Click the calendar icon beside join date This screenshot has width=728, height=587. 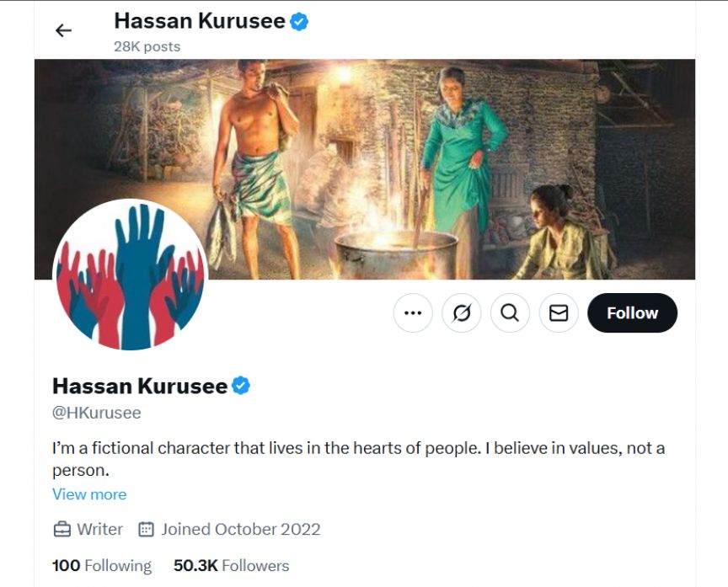tap(147, 529)
